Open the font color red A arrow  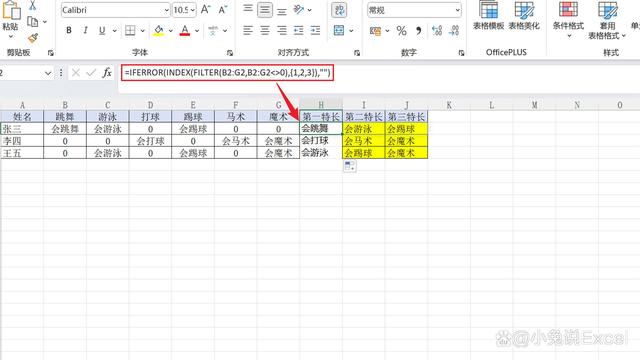[197, 31]
